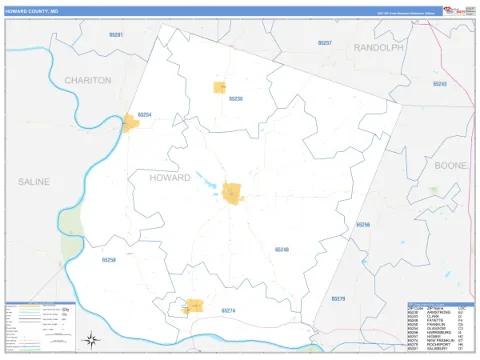This screenshot has height=360, width=480.
Task: Select the orange city area left of ZIP 65274
Action: click(x=194, y=306)
